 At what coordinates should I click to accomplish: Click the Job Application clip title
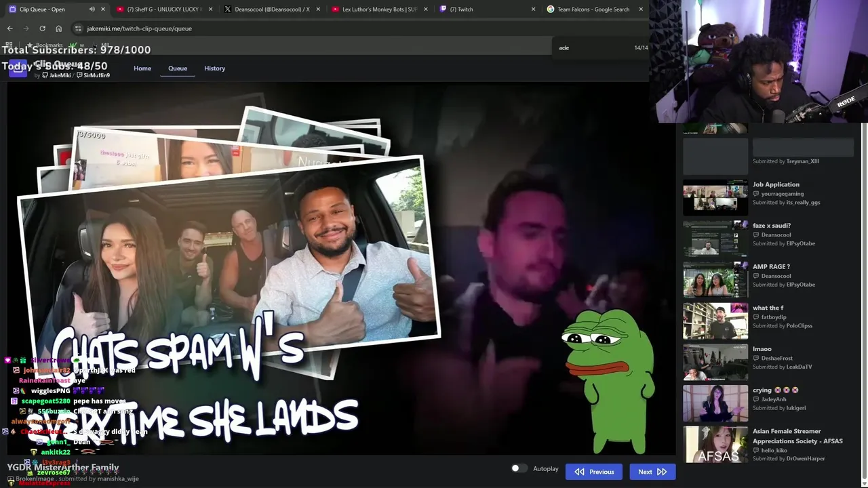pyautogui.click(x=776, y=184)
